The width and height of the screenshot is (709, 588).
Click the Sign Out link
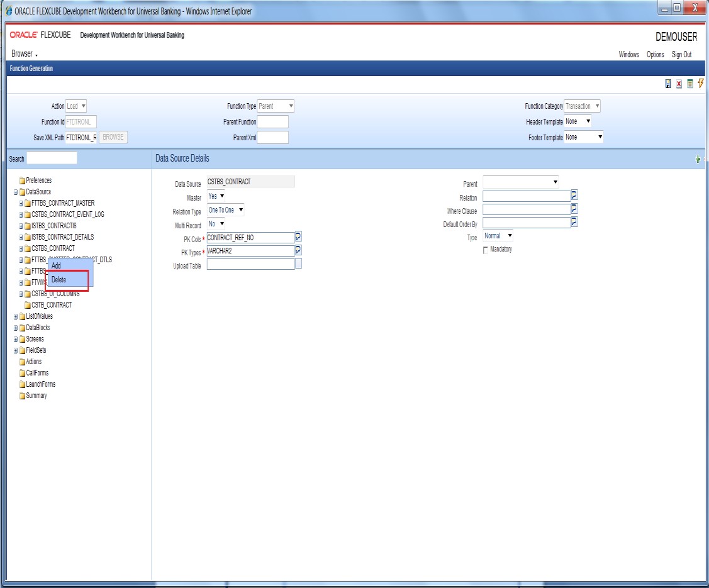(681, 55)
